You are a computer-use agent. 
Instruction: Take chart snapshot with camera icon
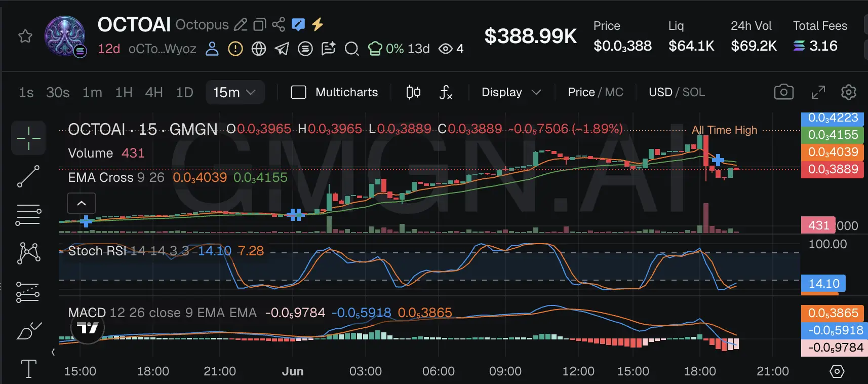783,92
